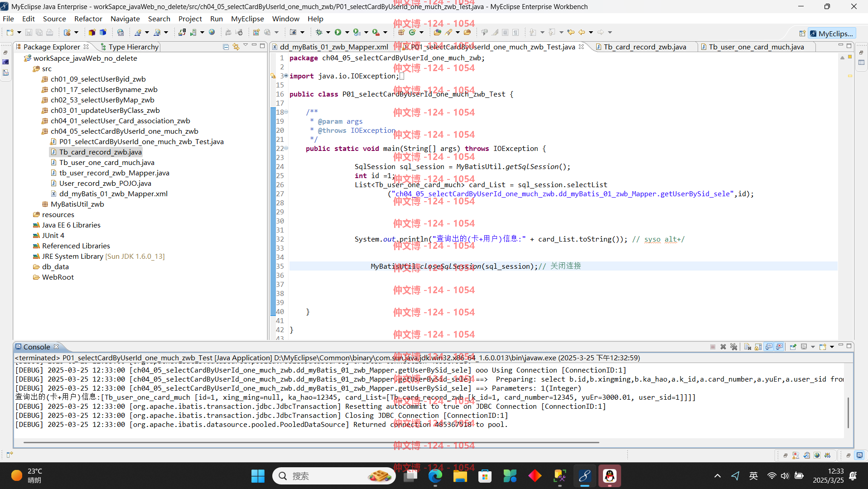Open the camera icon dropdown arrow
This screenshot has width=868, height=489.
click(302, 32)
